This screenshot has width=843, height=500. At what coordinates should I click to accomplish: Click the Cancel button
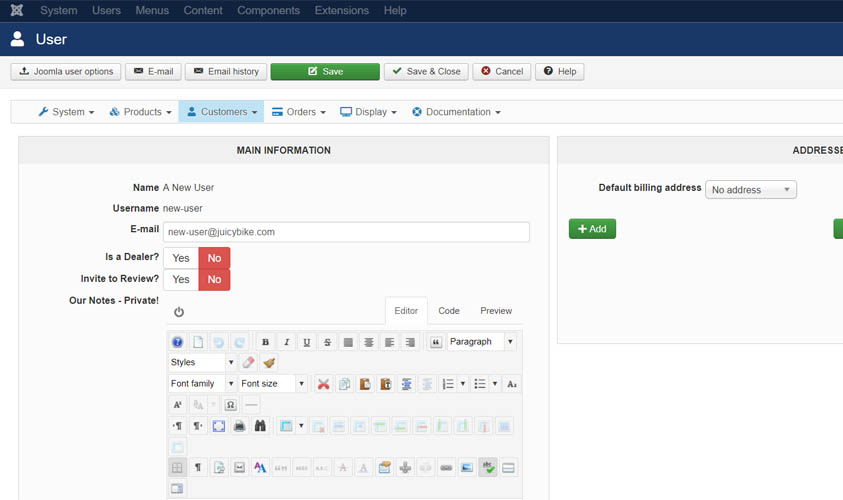click(x=502, y=72)
